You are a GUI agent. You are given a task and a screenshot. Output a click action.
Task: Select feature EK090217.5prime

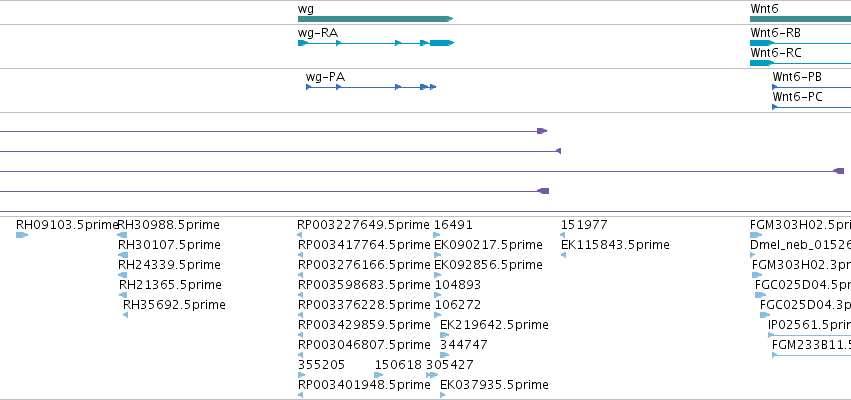pos(437,255)
